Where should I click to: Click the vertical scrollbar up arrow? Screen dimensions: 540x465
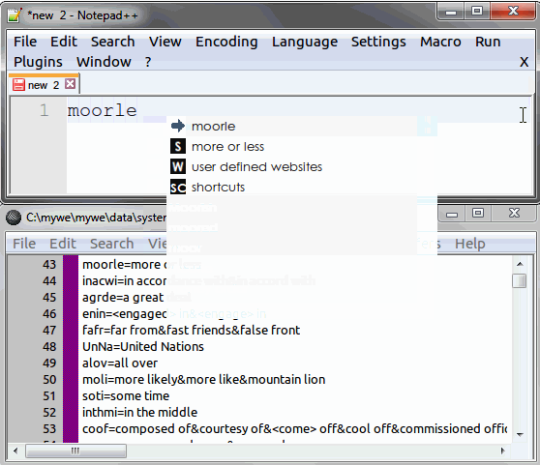(520, 264)
